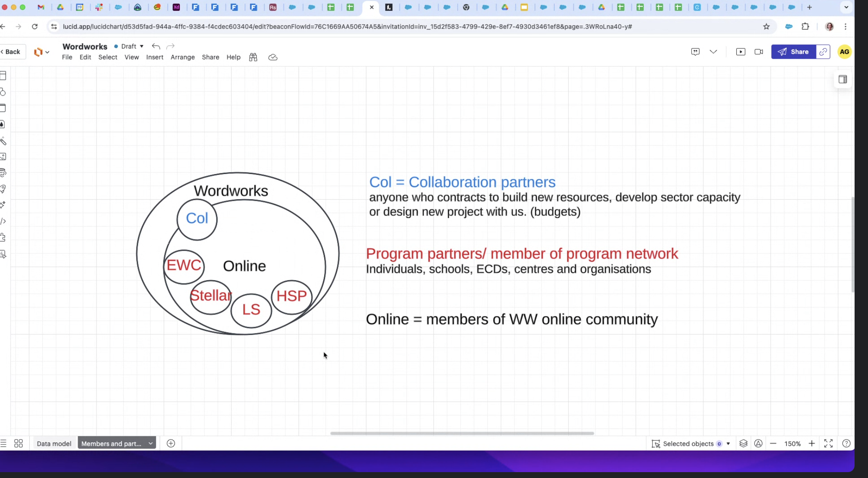
Task: Toggle the right side panel icon
Action: (842, 80)
